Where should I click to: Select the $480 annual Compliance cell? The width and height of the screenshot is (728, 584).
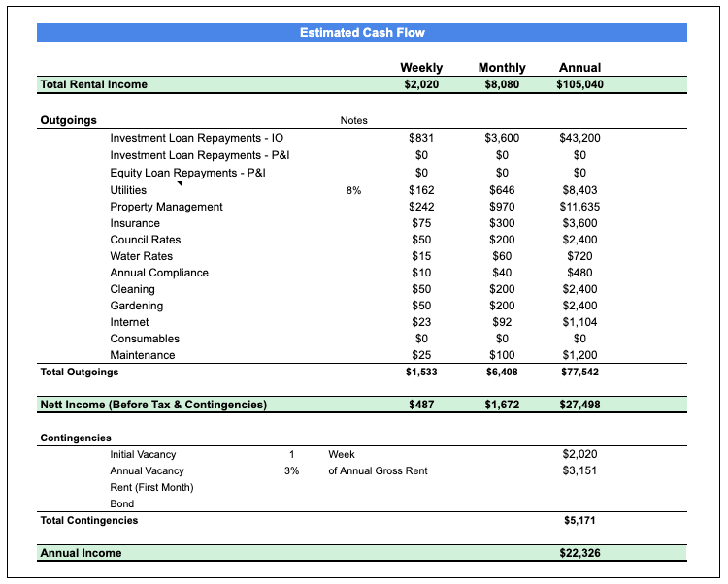579,273
